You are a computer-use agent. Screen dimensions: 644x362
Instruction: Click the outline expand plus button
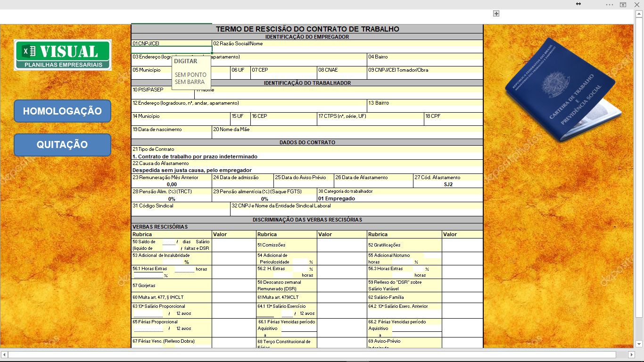[496, 14]
